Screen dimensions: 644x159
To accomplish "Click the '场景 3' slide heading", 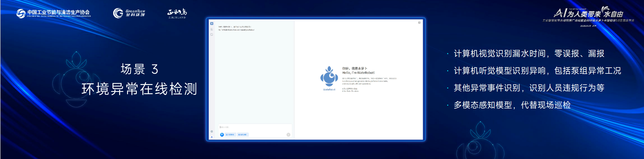I will click(x=140, y=69).
